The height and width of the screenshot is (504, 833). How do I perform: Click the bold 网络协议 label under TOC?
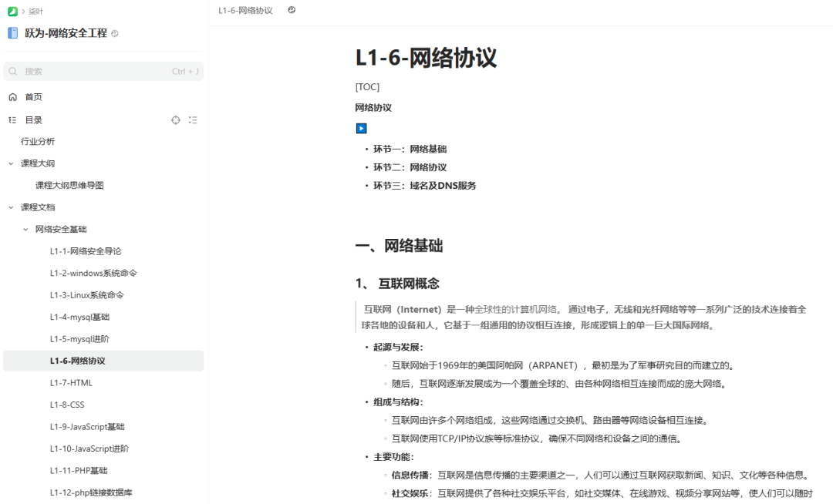(373, 108)
